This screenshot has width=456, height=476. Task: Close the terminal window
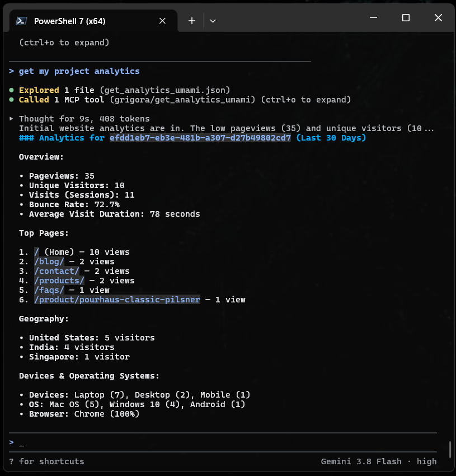pyautogui.click(x=438, y=18)
